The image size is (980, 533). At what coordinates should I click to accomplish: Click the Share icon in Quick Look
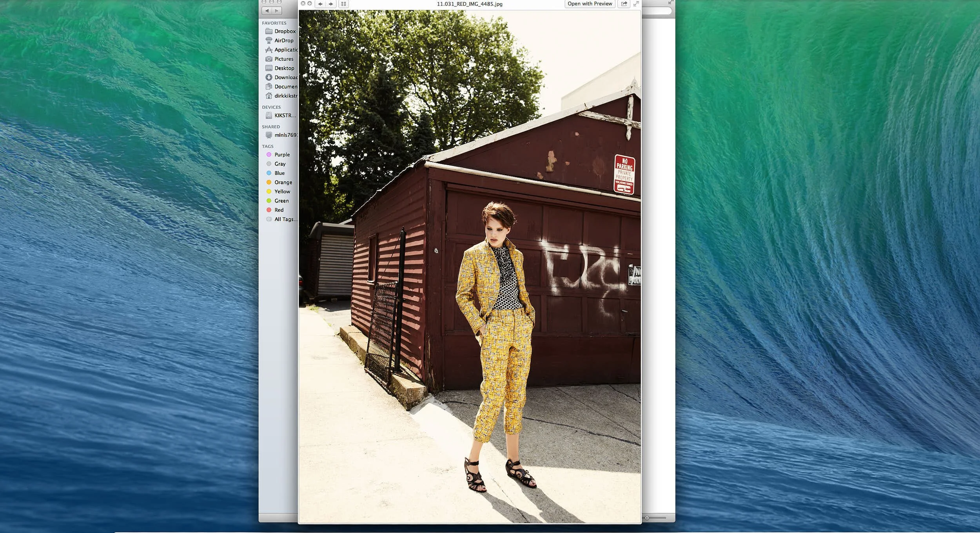pos(624,4)
